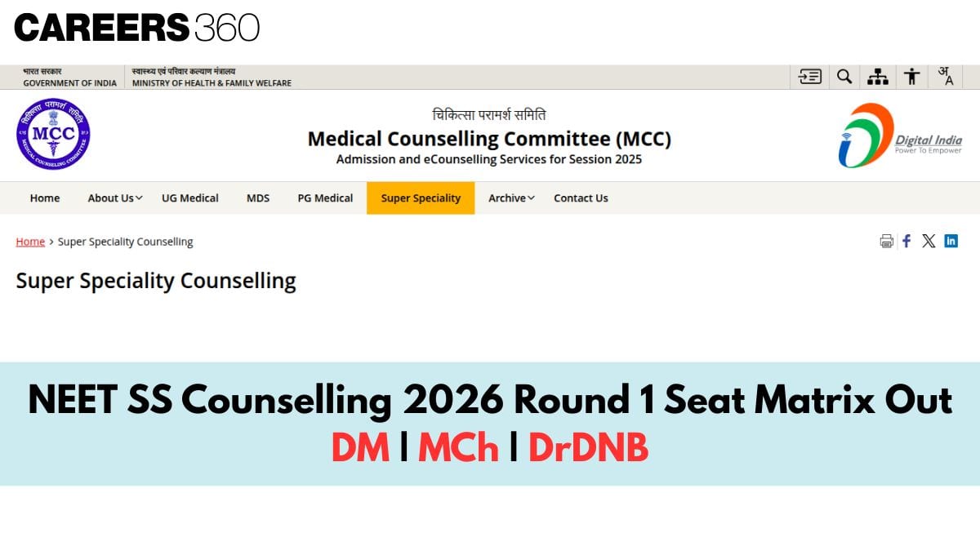Click the MCC round logo
980x551 pixels.
(53, 134)
